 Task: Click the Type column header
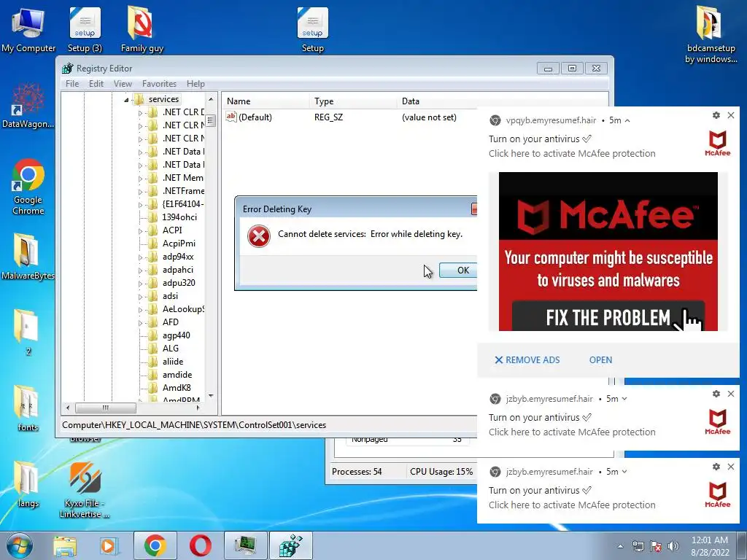pos(353,101)
